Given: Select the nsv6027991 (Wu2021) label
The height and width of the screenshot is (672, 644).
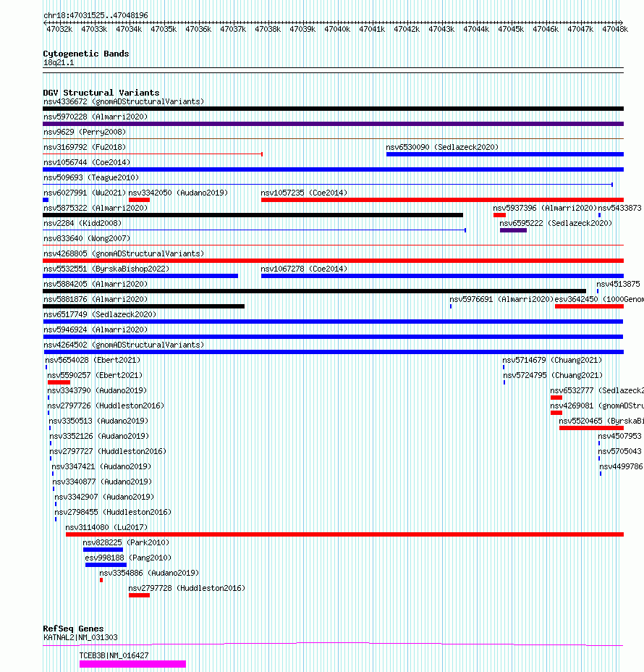Looking at the screenshot, I should (x=85, y=193).
